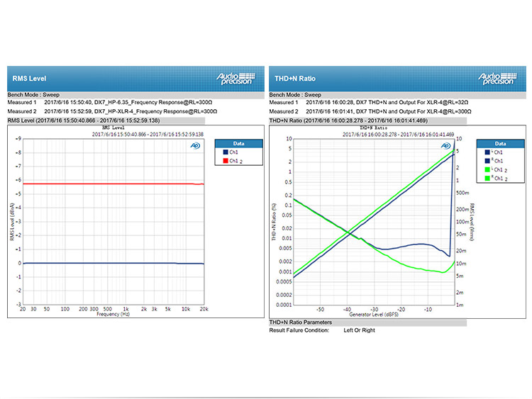Image resolution: width=532 pixels, height=399 pixels.
Task: Click the RMS Level (Vrms) right axis label
Action: coord(472,222)
